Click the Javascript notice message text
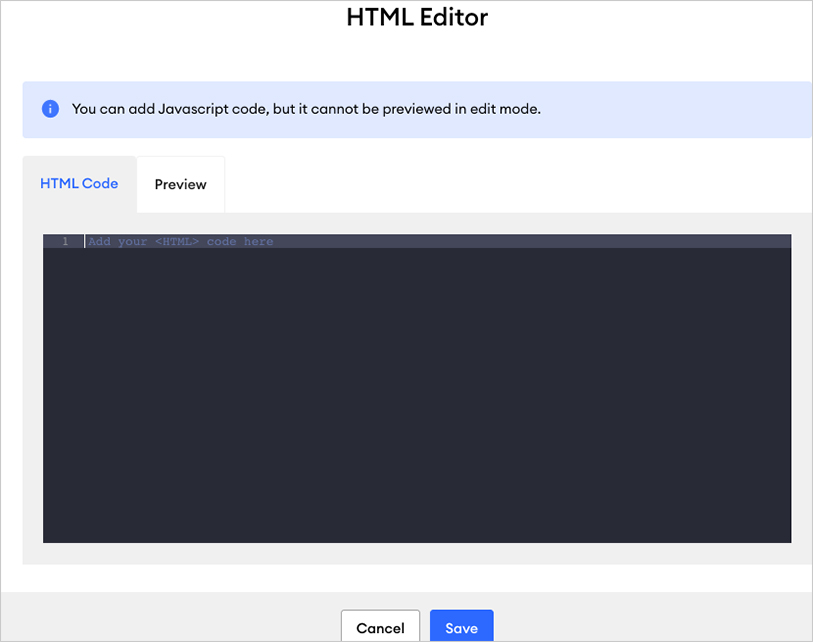The width and height of the screenshot is (813, 642). pyautogui.click(x=306, y=109)
